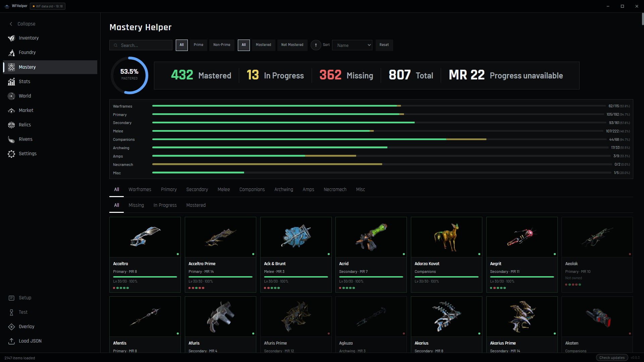Switch to the Misc category tab
Viewport: 644px width, 362px height.
point(360,189)
